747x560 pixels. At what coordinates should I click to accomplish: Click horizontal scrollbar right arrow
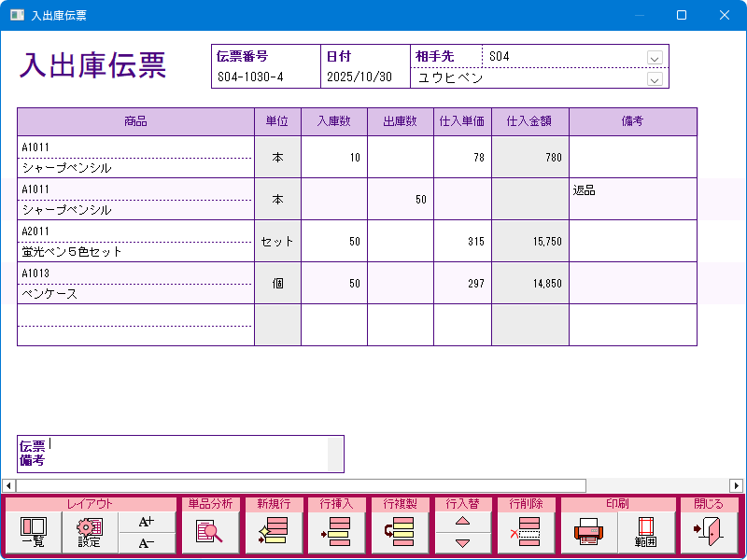[x=736, y=485]
